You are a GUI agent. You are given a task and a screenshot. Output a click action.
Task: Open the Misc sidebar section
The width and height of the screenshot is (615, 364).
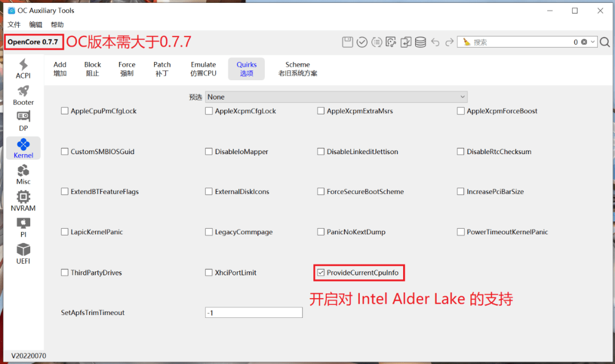[23, 175]
